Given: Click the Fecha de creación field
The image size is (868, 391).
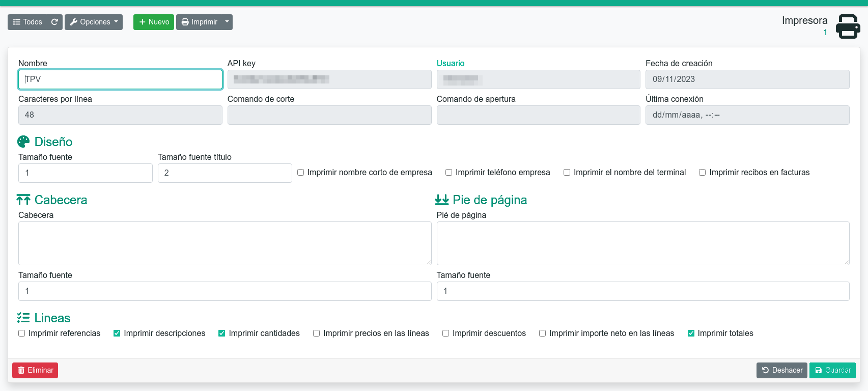Looking at the screenshot, I should pos(747,79).
